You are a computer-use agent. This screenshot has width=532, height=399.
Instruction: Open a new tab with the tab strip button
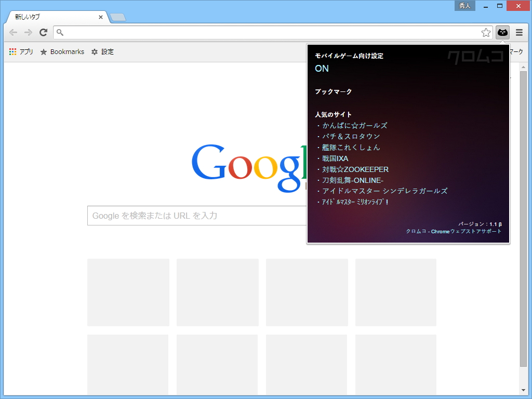[117, 17]
